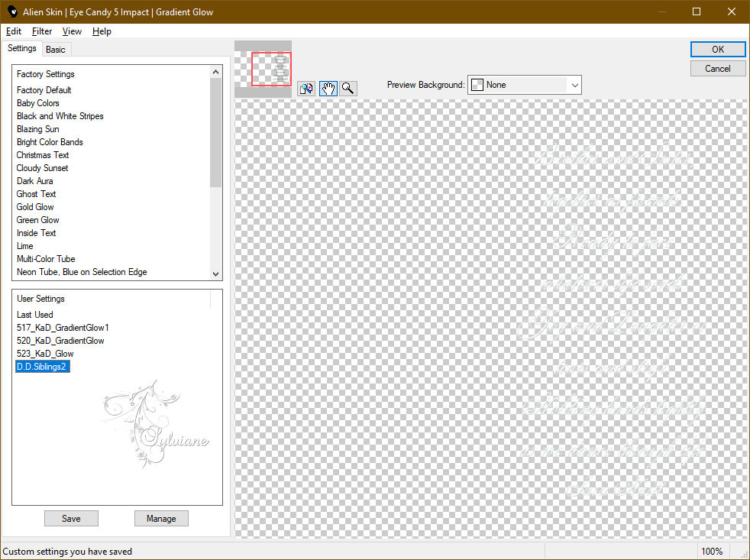
Task: Select the Christmas Text preset
Action: pyautogui.click(x=43, y=154)
